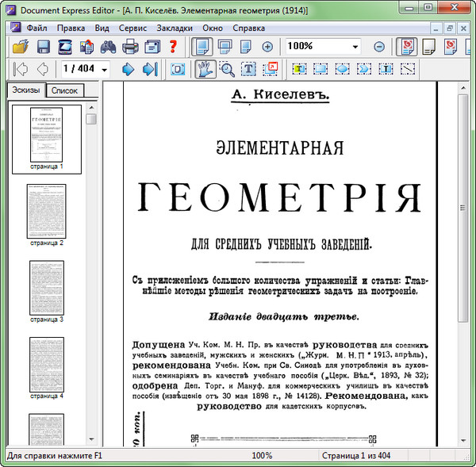Open the 100% zoom level dropdown
Image resolution: width=476 pixels, height=467 pixels.
tap(354, 47)
